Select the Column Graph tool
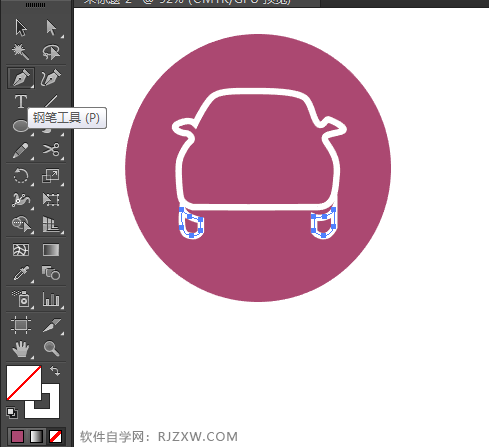This screenshot has height=447, width=489. (x=51, y=299)
